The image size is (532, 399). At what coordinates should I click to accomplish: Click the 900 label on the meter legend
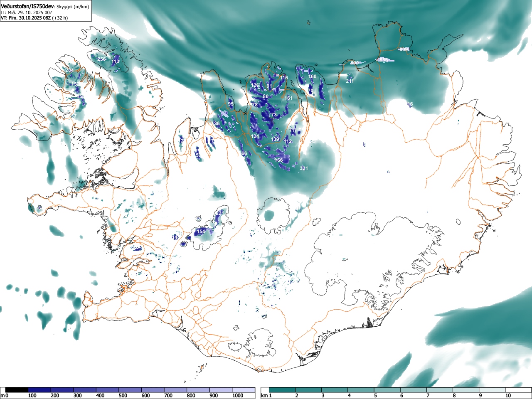click(x=214, y=396)
